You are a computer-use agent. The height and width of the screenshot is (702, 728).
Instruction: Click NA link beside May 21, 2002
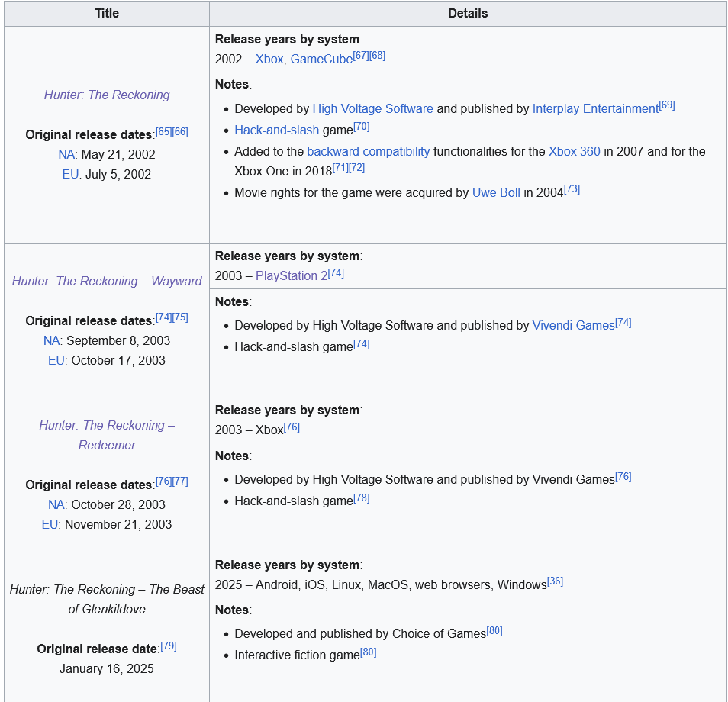66,154
